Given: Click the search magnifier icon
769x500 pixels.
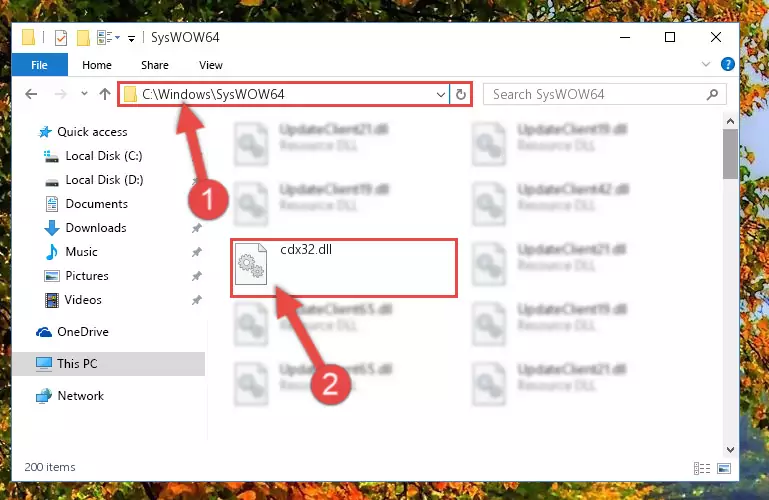Looking at the screenshot, I should click(712, 94).
